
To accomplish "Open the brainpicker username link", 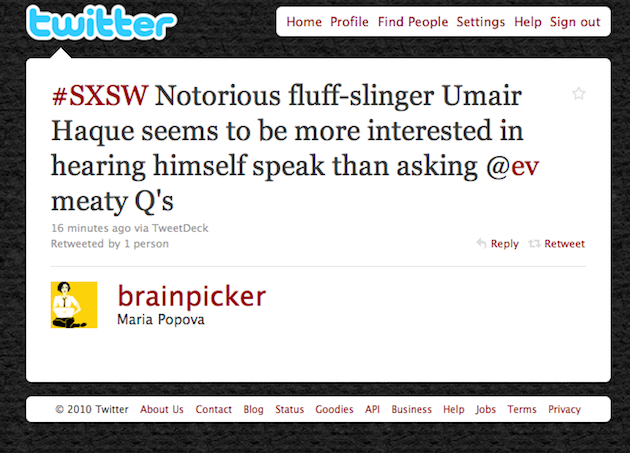I will [192, 296].
